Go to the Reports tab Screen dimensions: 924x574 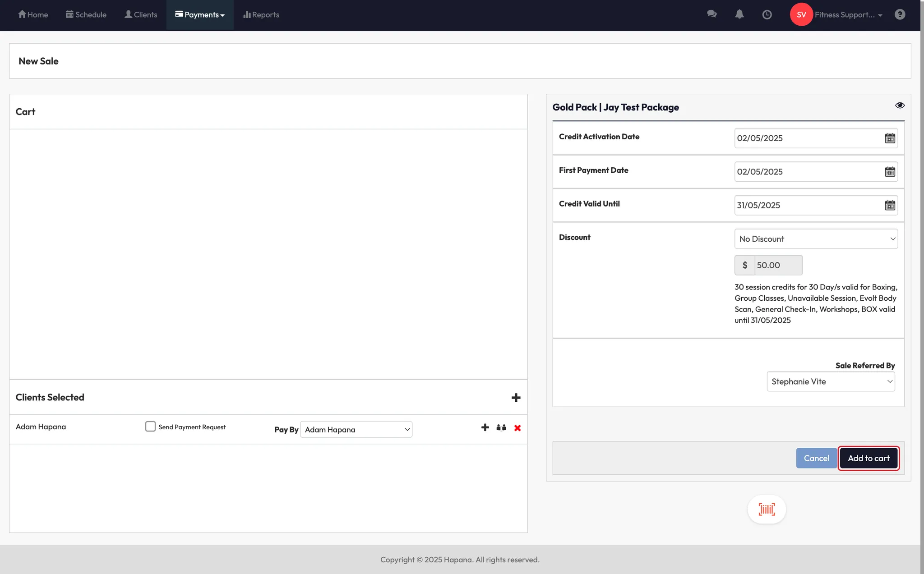(261, 15)
